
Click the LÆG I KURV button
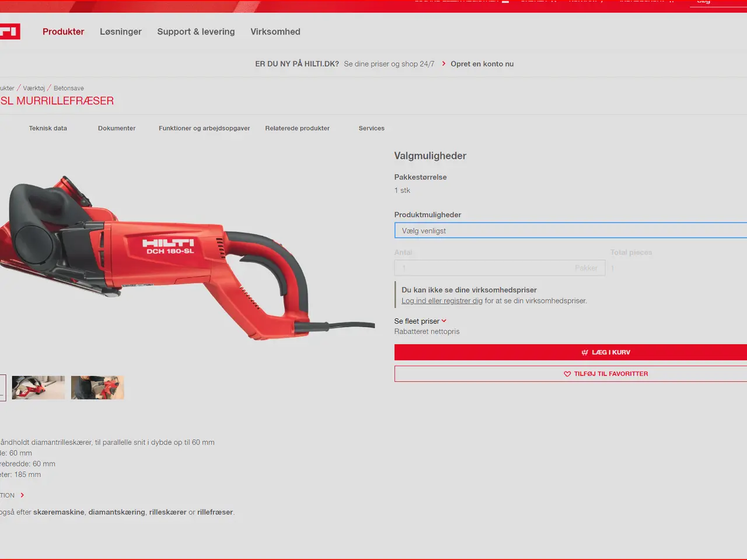[571, 352]
